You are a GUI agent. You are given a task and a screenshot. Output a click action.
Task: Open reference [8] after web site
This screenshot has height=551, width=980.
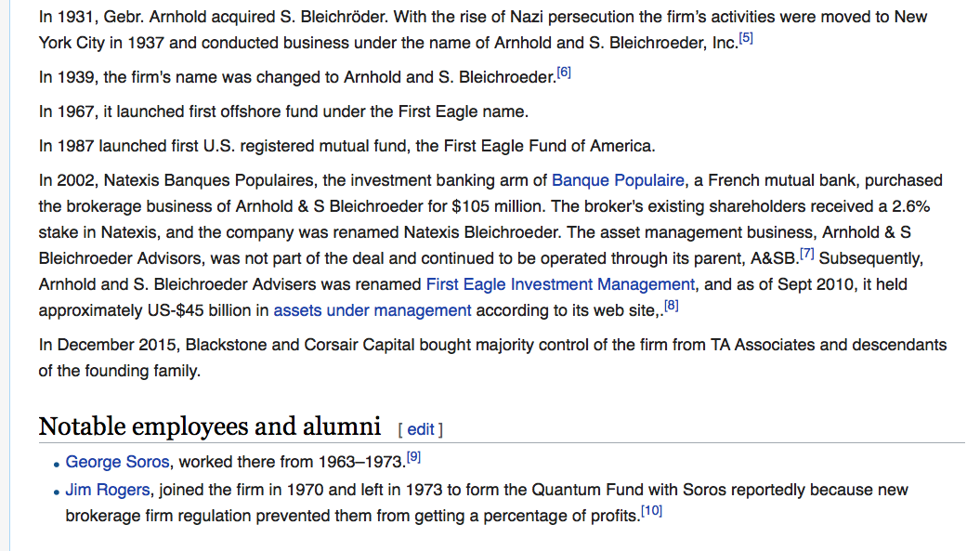pos(671,306)
